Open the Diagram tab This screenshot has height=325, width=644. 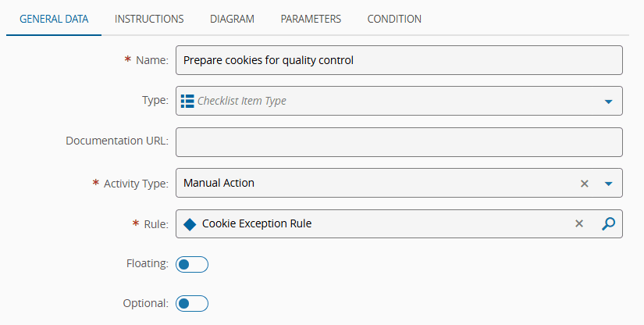coord(232,19)
